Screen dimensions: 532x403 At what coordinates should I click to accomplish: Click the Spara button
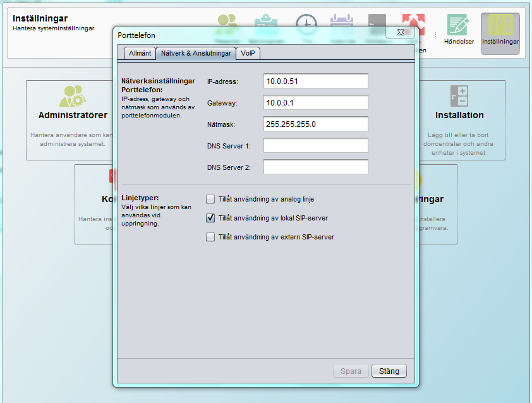pyautogui.click(x=351, y=371)
